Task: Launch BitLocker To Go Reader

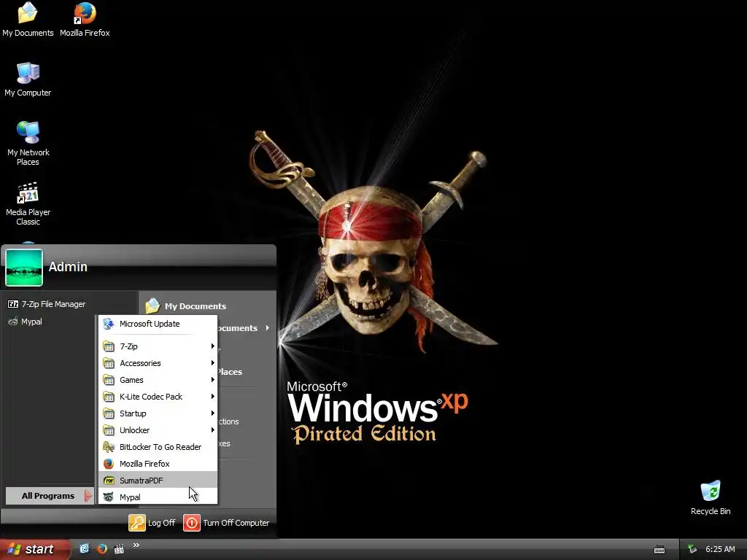Action: pyautogui.click(x=158, y=447)
